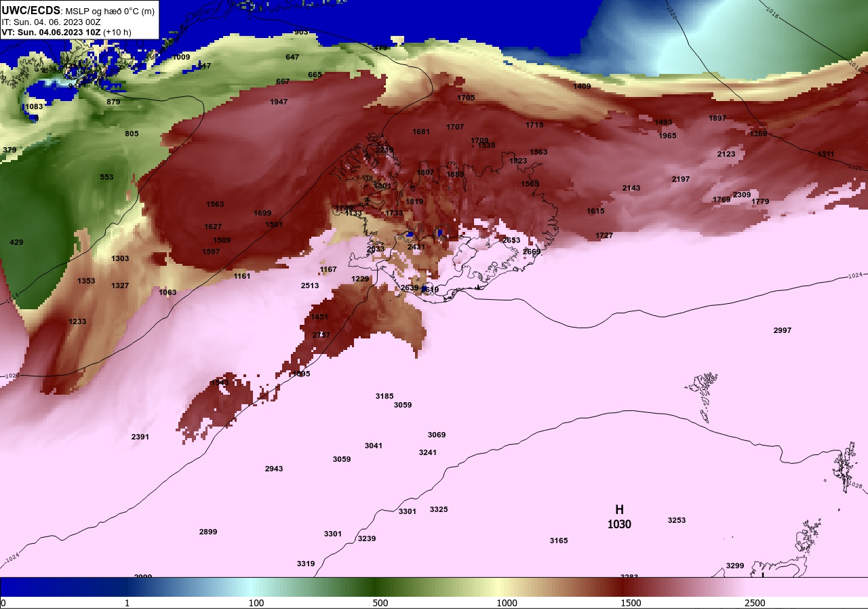Click the 3325 height value
This screenshot has width=868, height=609.
pos(439,509)
